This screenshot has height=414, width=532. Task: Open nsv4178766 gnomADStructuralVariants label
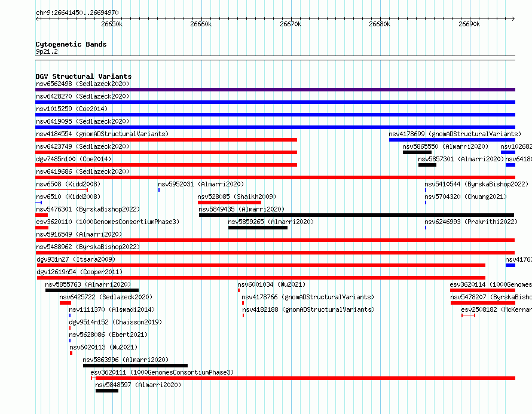[x=308, y=297]
